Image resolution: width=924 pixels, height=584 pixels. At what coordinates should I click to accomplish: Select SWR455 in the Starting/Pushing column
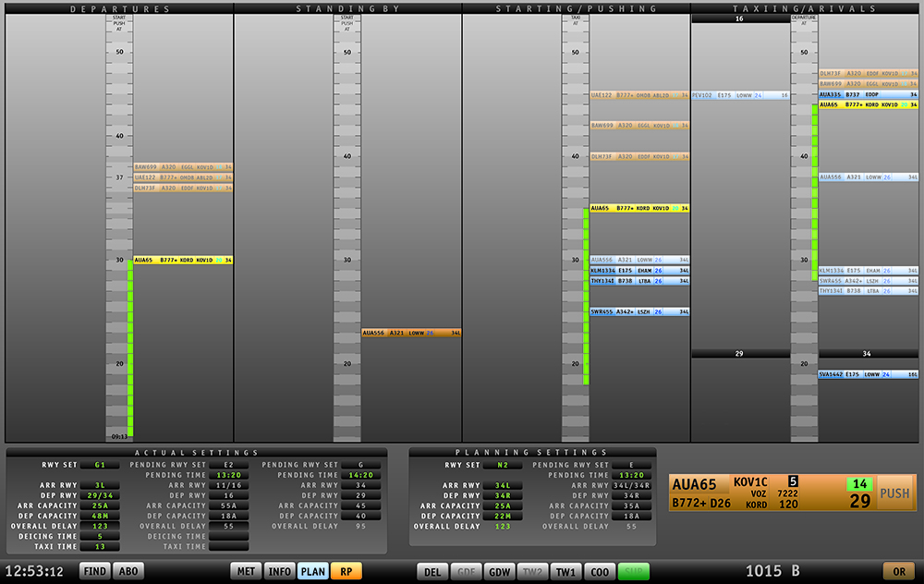[x=639, y=312]
